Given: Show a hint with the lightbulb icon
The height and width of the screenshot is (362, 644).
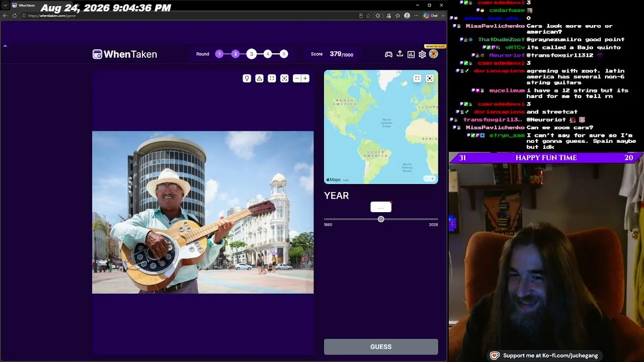Looking at the screenshot, I should 247,78.
